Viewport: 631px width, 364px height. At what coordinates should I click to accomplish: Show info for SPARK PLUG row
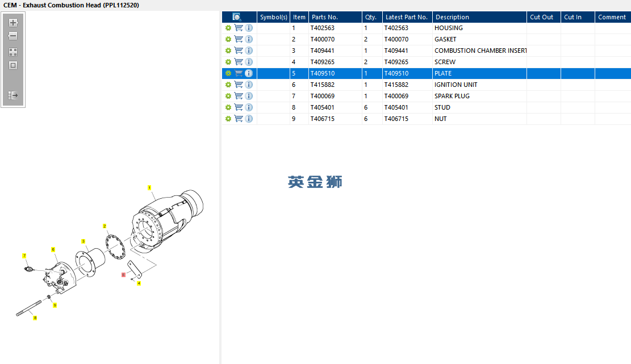coord(249,96)
